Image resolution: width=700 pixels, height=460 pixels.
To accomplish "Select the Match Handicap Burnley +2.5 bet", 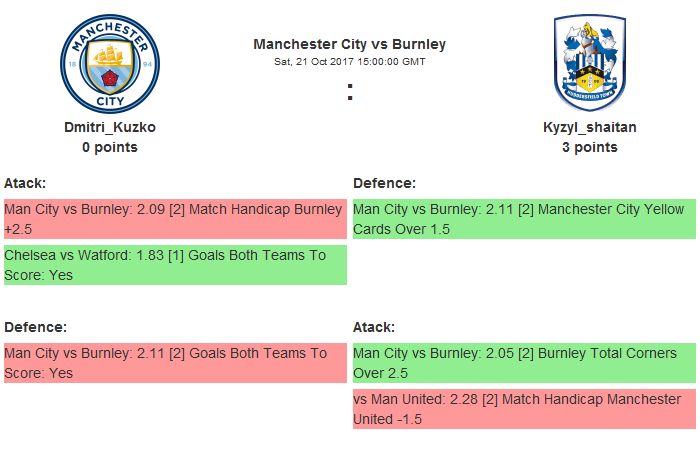I will (175, 219).
